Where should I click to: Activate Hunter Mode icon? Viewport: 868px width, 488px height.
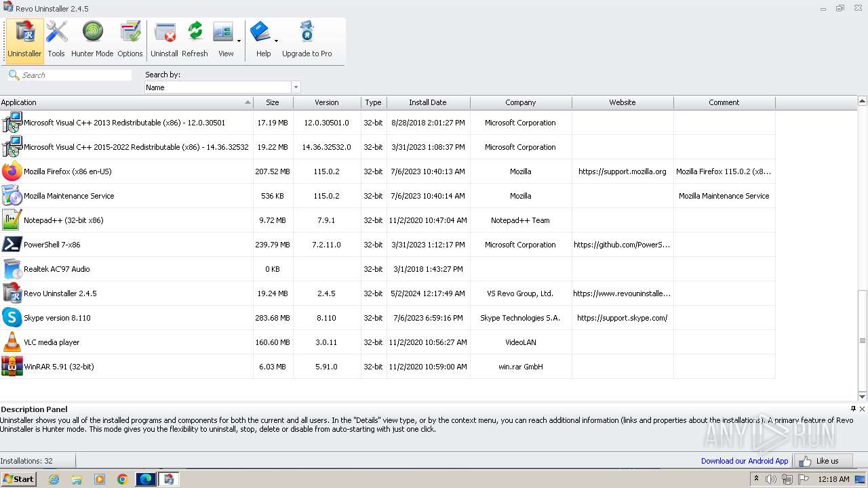point(92,41)
